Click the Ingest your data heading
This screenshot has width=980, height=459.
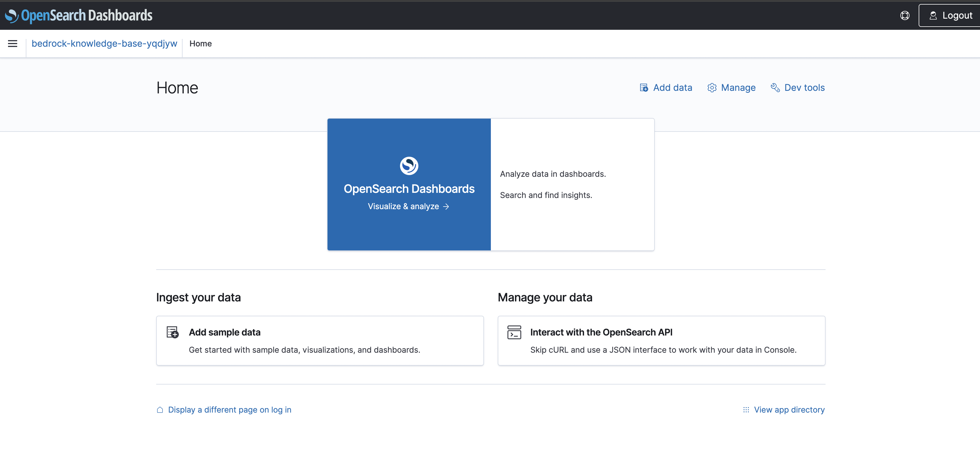click(198, 297)
